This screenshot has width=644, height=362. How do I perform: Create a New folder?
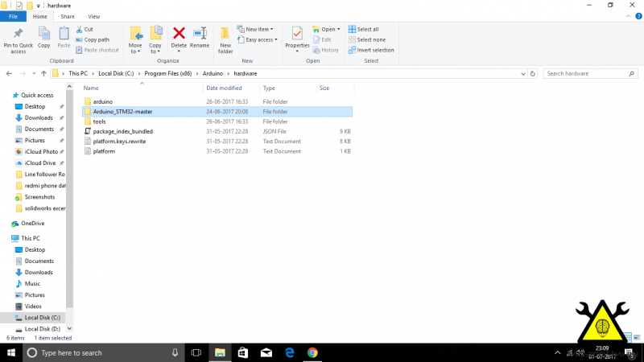tap(225, 40)
